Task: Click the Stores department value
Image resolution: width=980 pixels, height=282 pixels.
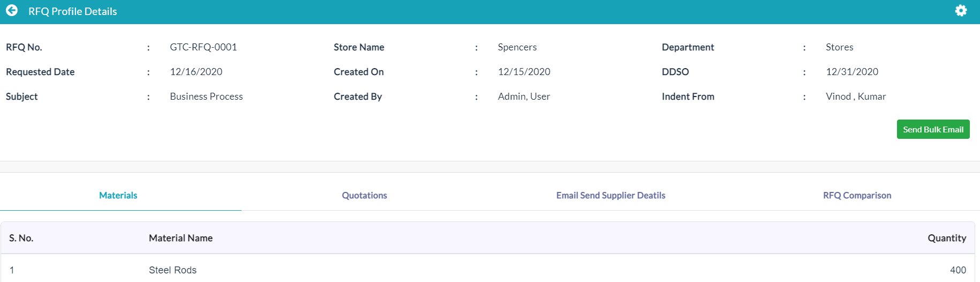Action: tap(840, 47)
